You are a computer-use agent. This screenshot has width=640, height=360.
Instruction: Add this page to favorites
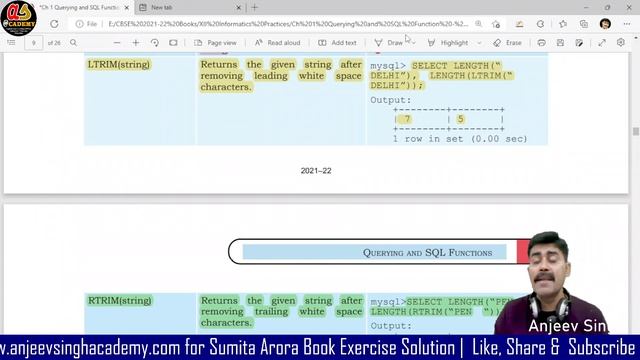point(496,24)
